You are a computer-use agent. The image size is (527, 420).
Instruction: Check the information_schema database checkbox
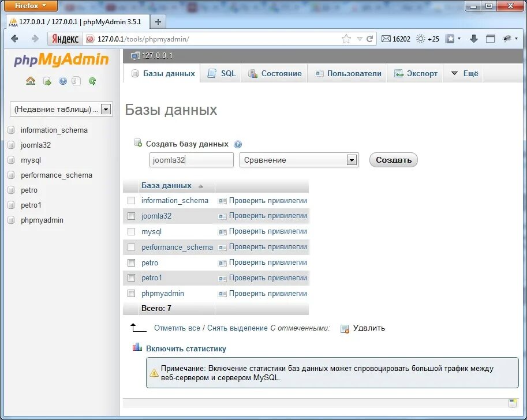[131, 201]
